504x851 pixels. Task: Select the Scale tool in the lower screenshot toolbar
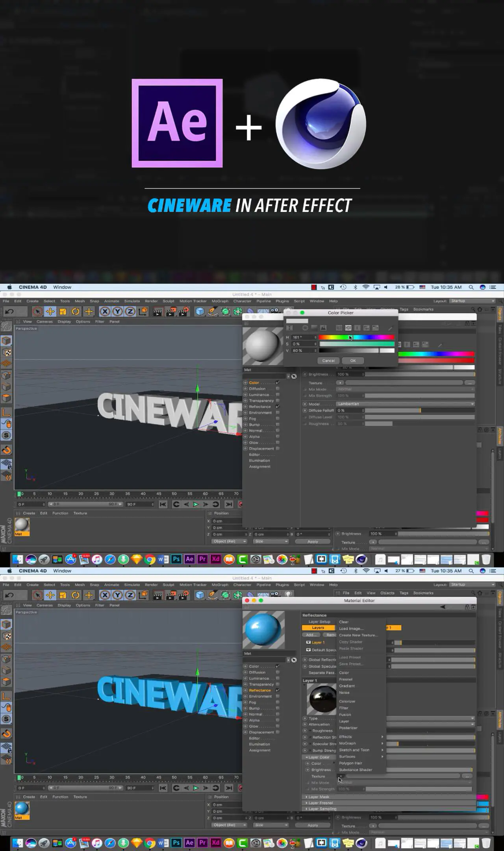[x=63, y=595]
